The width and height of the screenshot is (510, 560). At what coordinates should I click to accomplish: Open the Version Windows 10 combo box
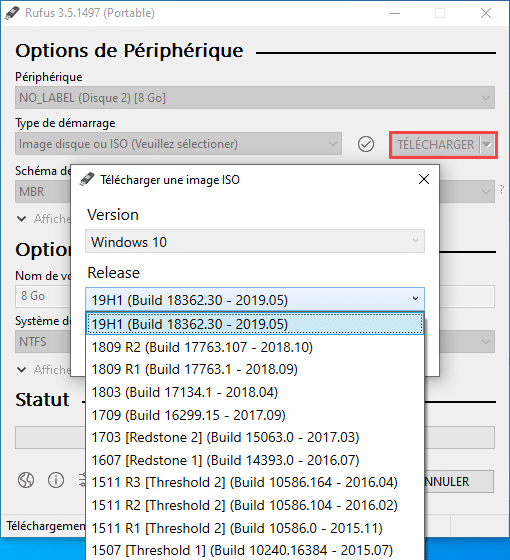(255, 242)
